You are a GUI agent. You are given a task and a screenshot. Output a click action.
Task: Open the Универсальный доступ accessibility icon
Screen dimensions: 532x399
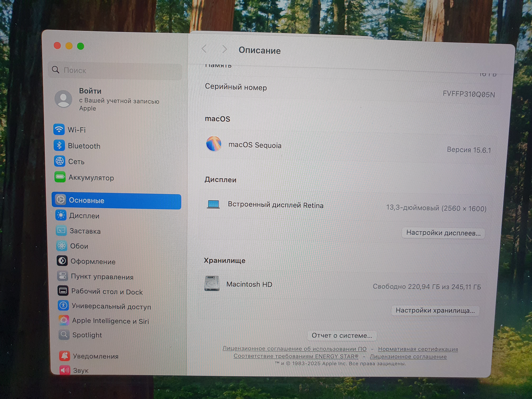[63, 306]
